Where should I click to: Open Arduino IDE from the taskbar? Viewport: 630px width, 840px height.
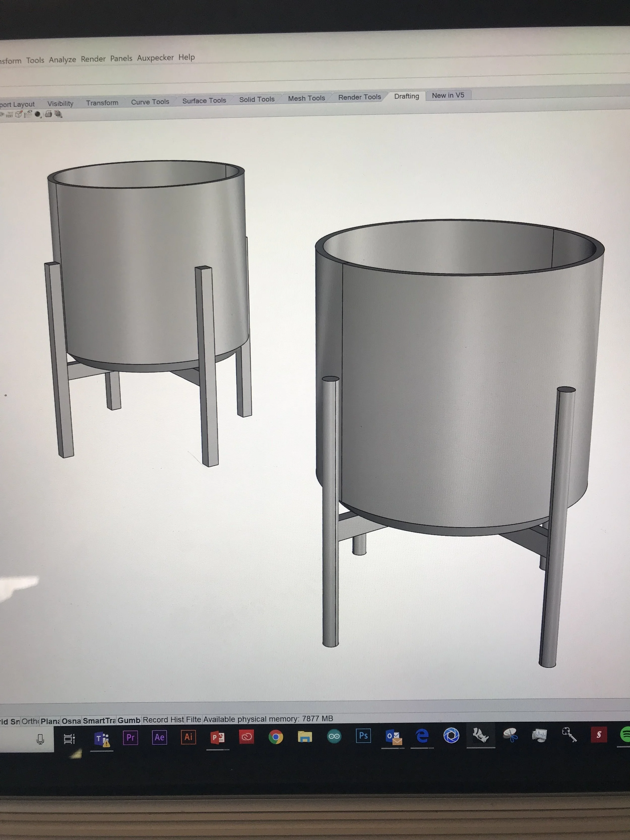[x=334, y=736]
